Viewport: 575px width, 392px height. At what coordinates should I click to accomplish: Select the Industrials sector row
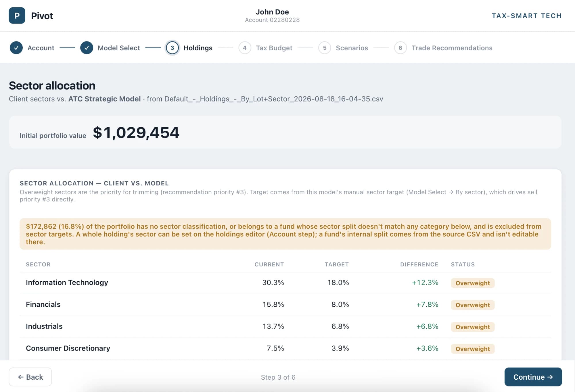pyautogui.click(x=285, y=326)
